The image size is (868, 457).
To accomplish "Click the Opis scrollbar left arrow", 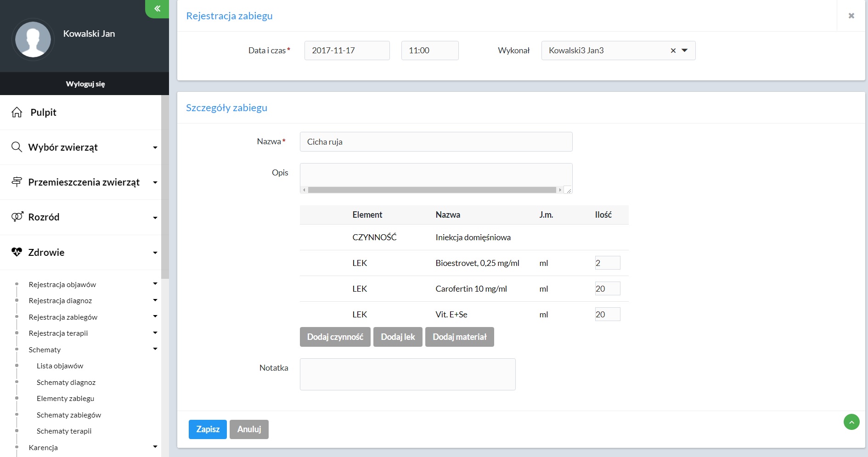I will point(304,190).
